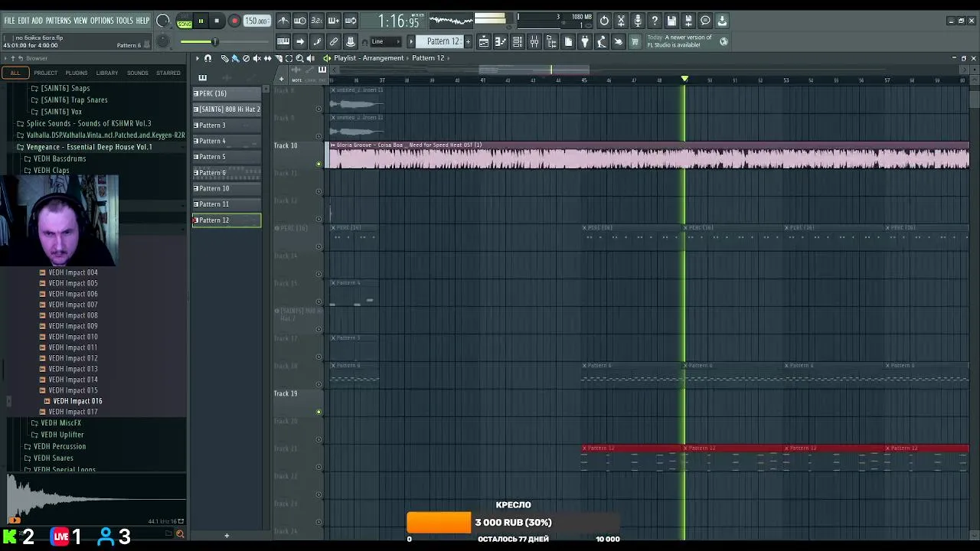980x551 pixels.
Task: Select the playlist Slice tool
Action: [x=279, y=58]
